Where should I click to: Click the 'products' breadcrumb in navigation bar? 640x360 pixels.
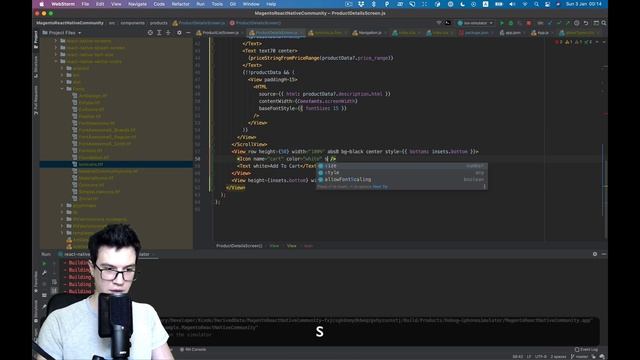[x=159, y=23]
